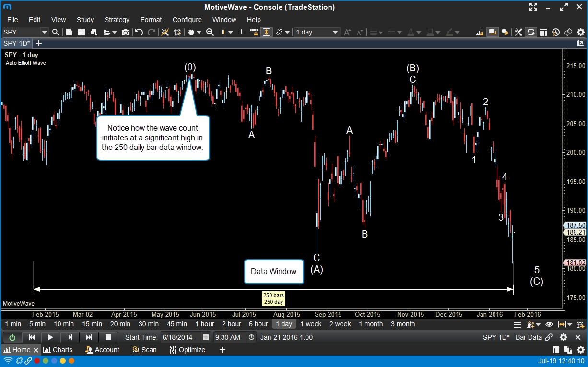
Task: Save the chart with floppy icon
Action: [81, 32]
